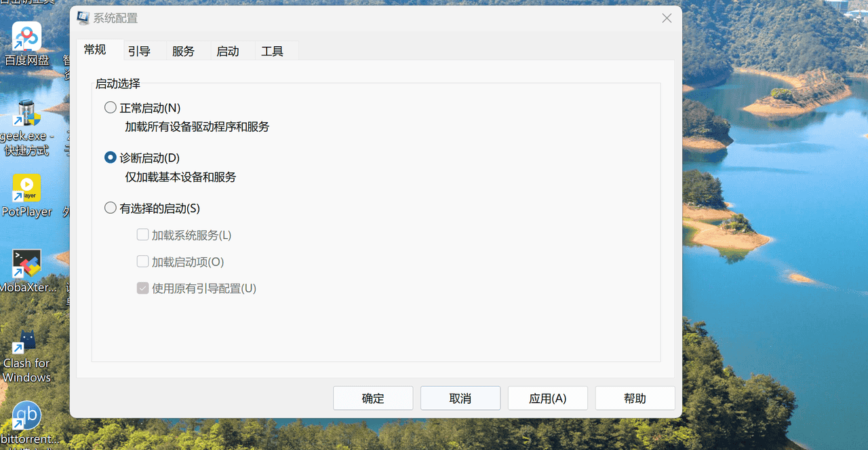This screenshot has width=868, height=450.
Task: Toggle 加载系统服务(L) checkbox
Action: point(184,235)
